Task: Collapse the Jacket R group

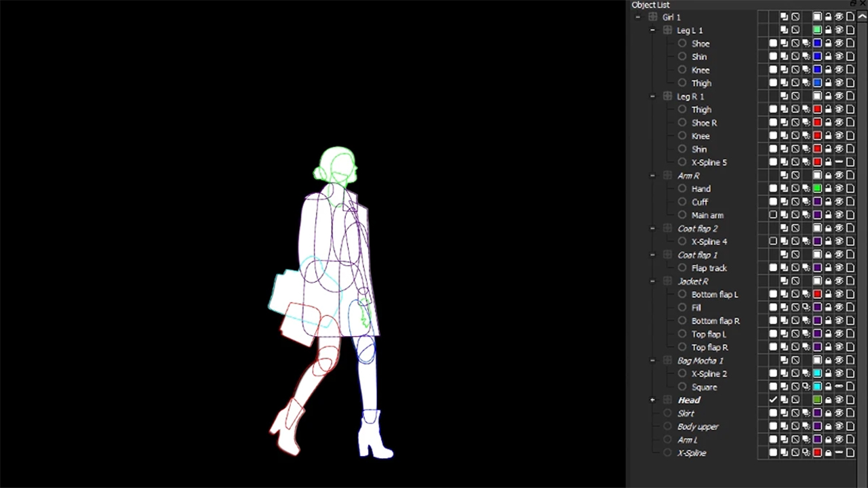Action: click(x=652, y=281)
